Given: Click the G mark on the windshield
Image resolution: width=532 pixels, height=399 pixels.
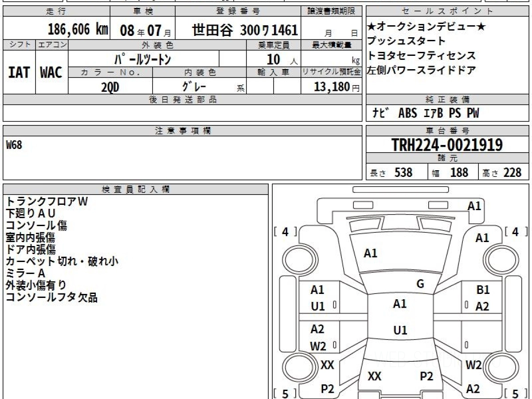Looking at the screenshot, I should point(420,284).
